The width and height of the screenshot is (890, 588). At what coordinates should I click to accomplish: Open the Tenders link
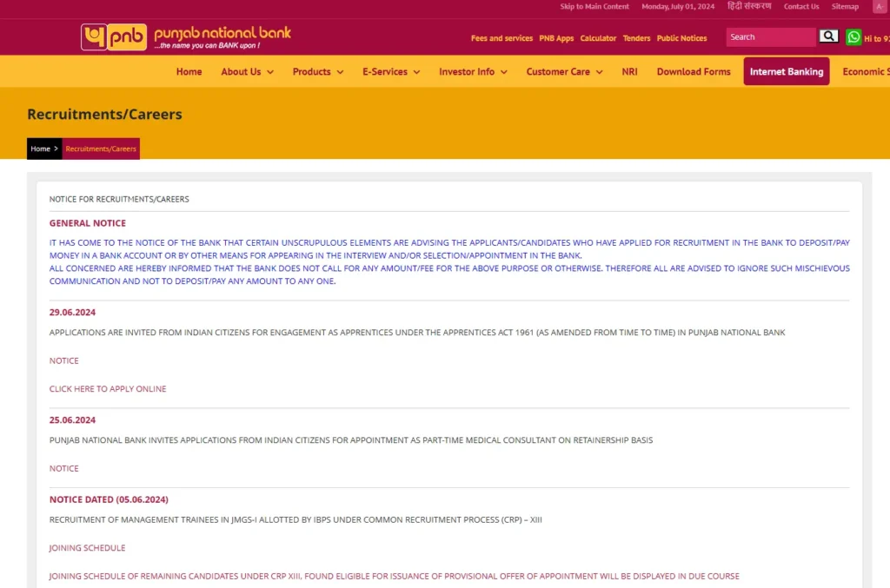tap(636, 38)
